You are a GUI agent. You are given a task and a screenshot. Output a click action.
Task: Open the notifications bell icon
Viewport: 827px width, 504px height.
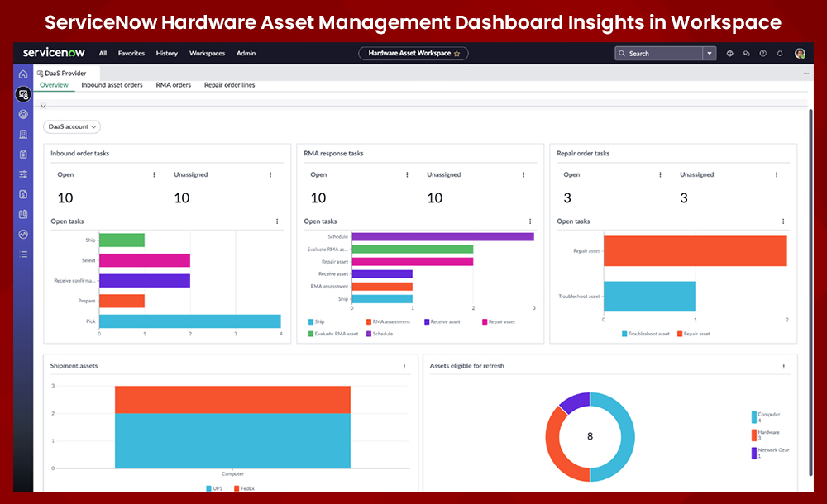779,53
